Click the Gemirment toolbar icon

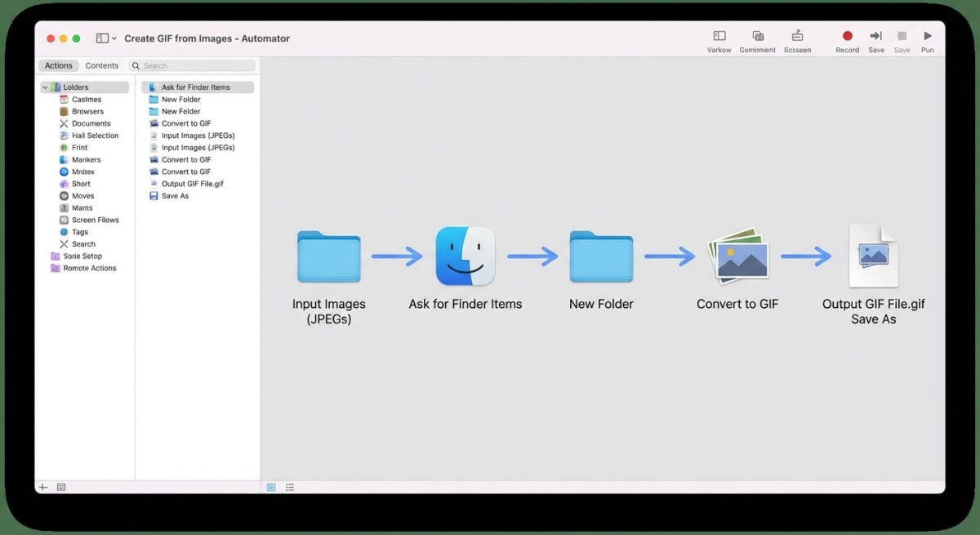[x=757, y=36]
